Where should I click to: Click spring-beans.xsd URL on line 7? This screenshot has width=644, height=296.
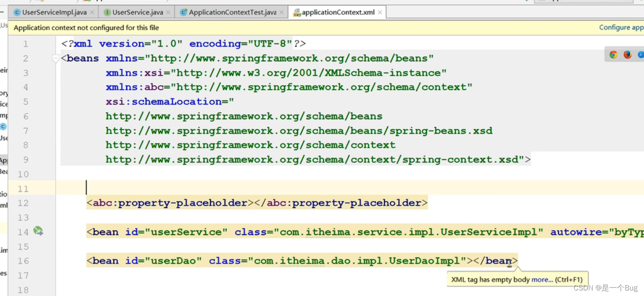[299, 130]
